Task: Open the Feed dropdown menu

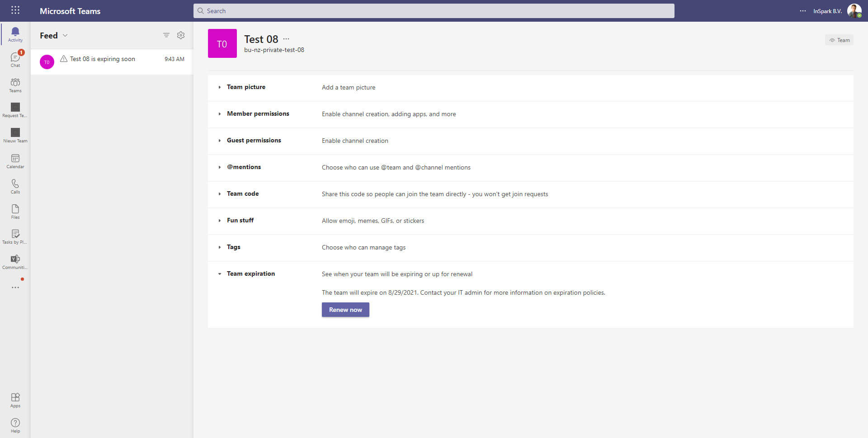Action: (x=53, y=35)
